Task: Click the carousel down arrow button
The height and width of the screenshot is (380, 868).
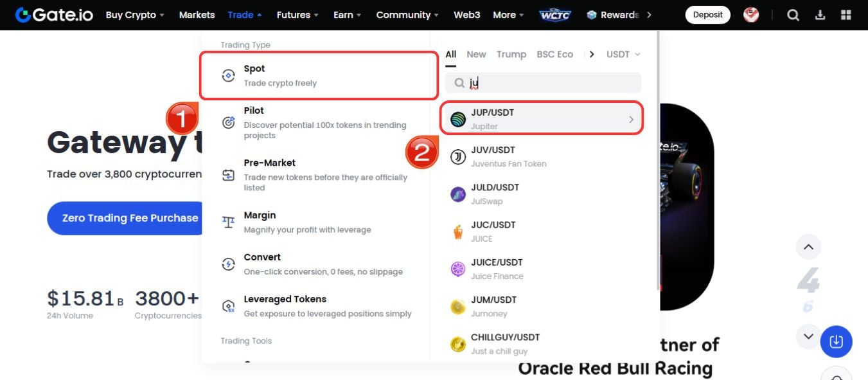Action: (x=808, y=336)
